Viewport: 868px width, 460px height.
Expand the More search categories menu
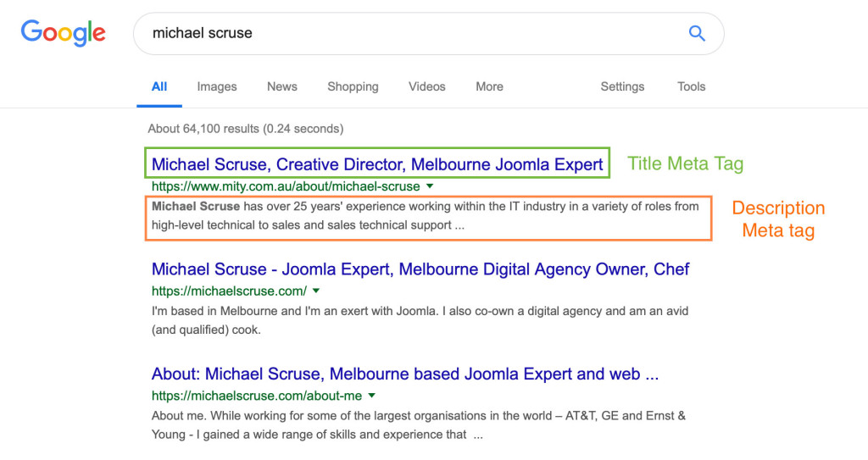pos(489,86)
